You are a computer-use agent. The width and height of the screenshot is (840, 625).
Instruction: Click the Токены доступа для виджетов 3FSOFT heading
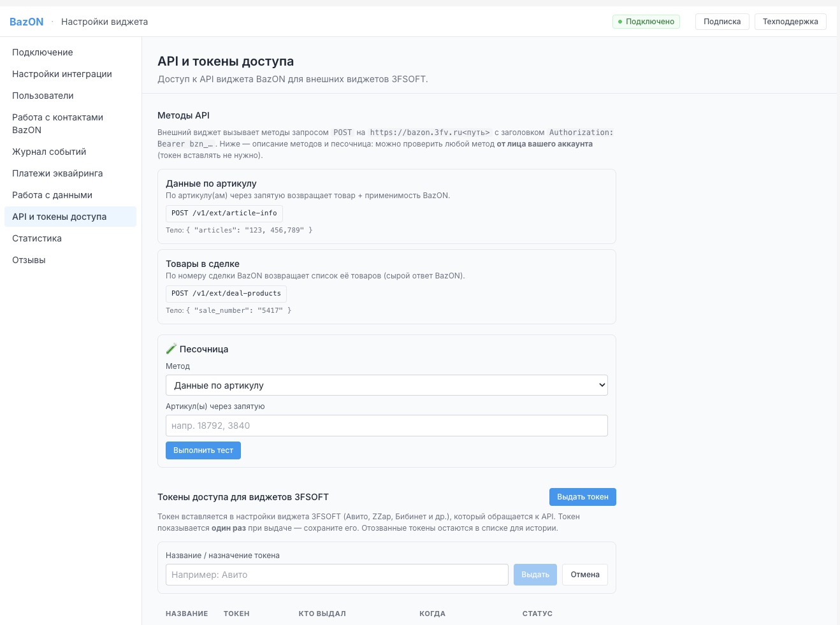(243, 497)
